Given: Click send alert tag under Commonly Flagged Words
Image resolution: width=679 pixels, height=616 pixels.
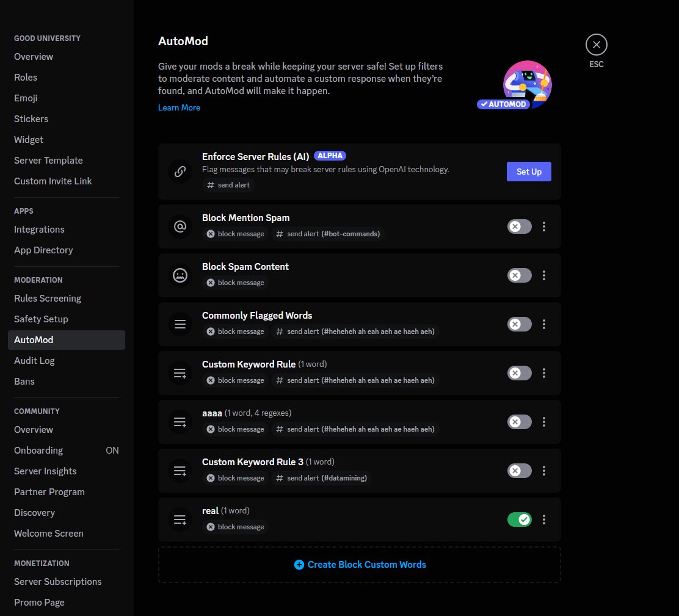Looking at the screenshot, I should coord(355,332).
